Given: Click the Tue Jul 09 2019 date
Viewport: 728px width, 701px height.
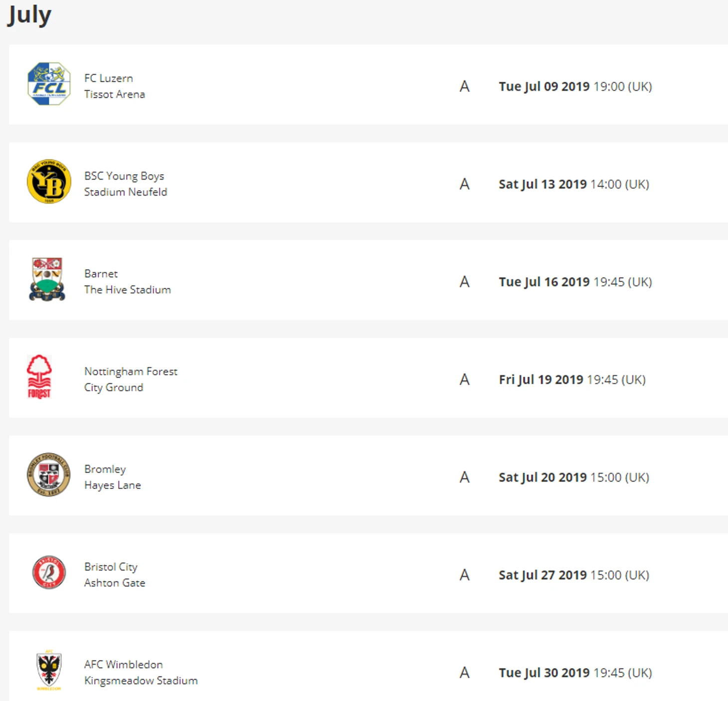Looking at the screenshot, I should 544,86.
